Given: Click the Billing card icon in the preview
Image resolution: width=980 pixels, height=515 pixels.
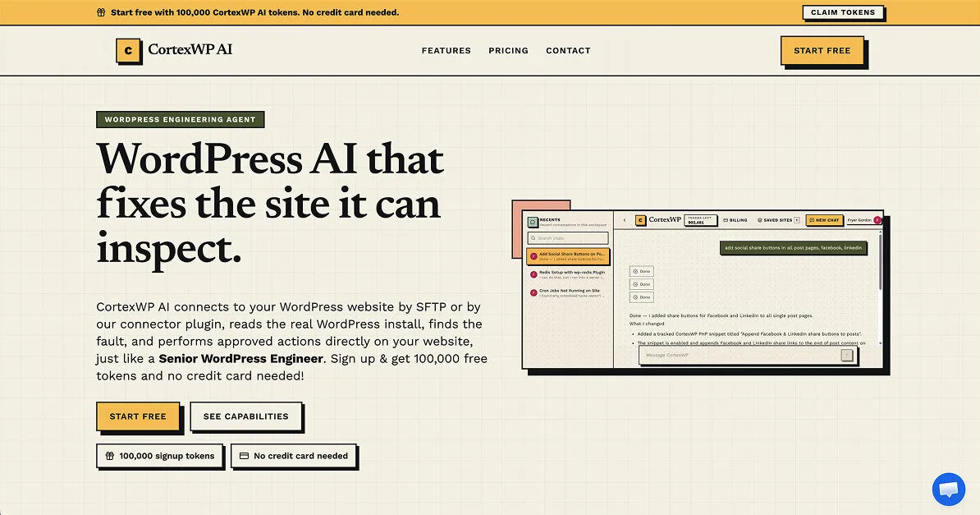Looking at the screenshot, I should pyautogui.click(x=726, y=220).
